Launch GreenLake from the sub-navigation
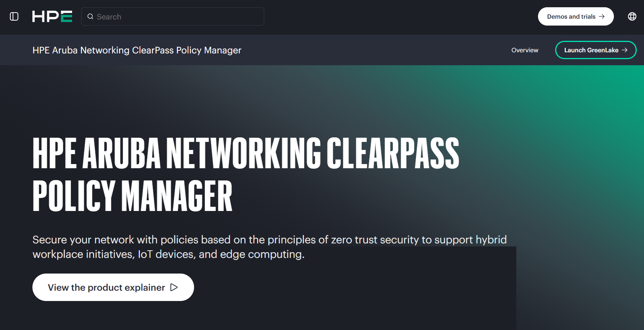Screen dimensions: 644x330 point(596,50)
